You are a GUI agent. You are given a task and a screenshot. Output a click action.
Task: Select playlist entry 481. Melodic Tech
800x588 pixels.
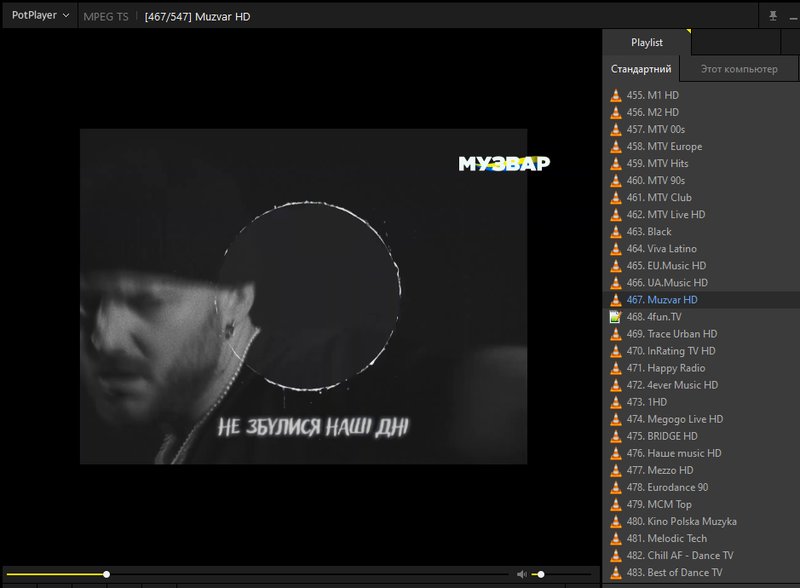click(701, 538)
